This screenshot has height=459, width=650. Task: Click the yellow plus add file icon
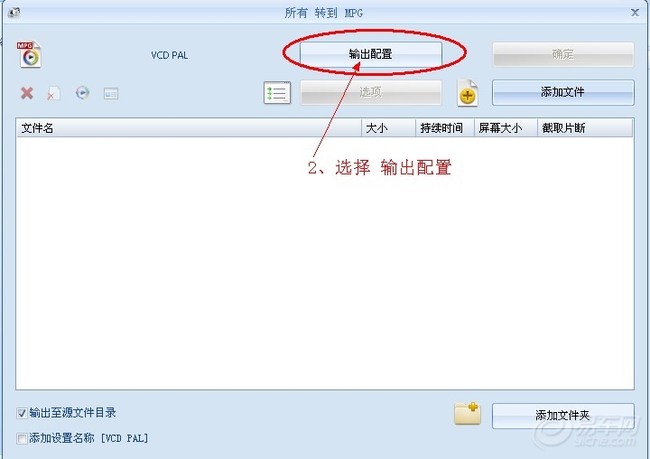tap(468, 93)
